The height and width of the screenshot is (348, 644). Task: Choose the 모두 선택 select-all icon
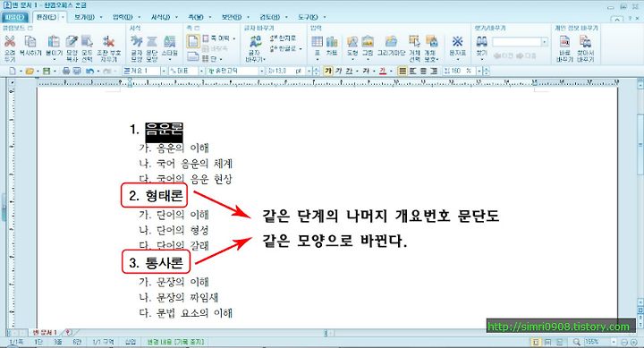click(x=87, y=41)
